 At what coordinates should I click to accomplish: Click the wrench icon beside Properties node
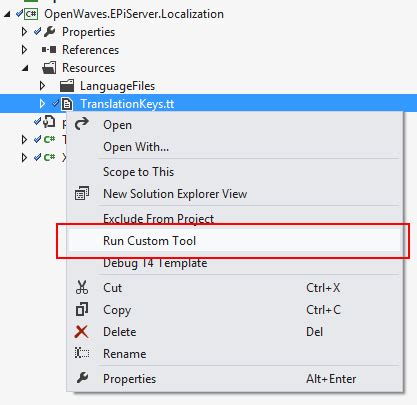click(49, 32)
